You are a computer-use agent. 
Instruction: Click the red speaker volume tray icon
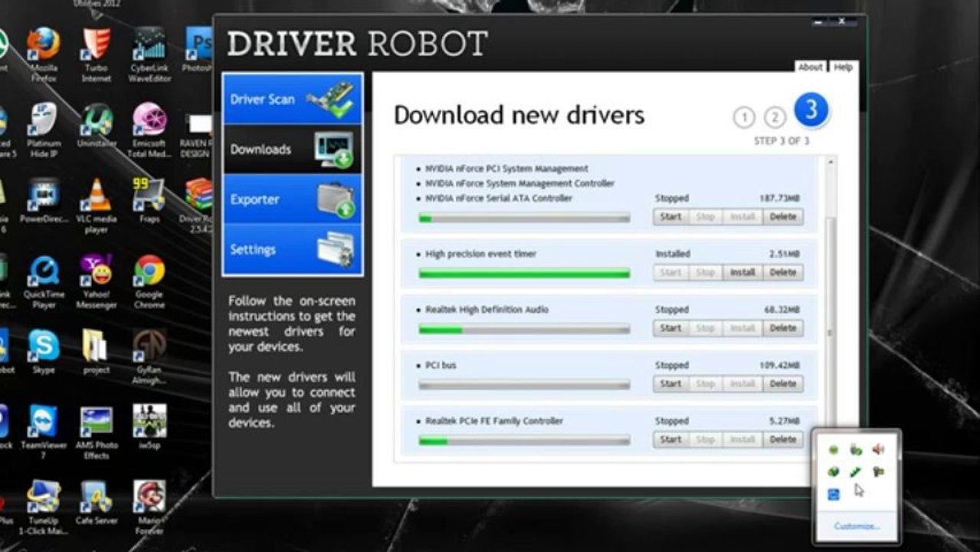878,450
